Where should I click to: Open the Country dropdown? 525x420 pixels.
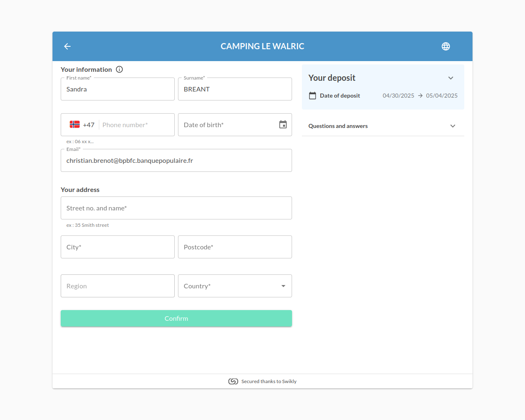(x=235, y=286)
